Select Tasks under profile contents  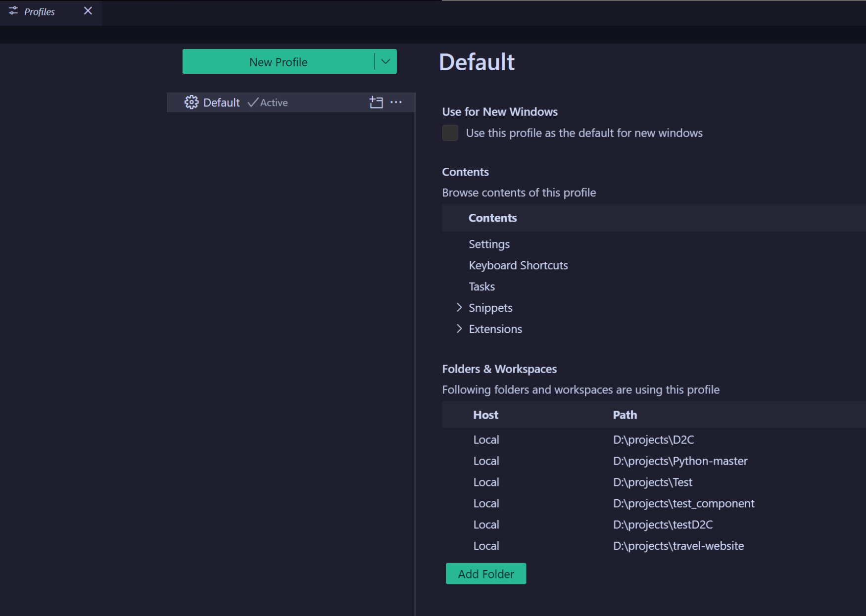pyautogui.click(x=481, y=286)
